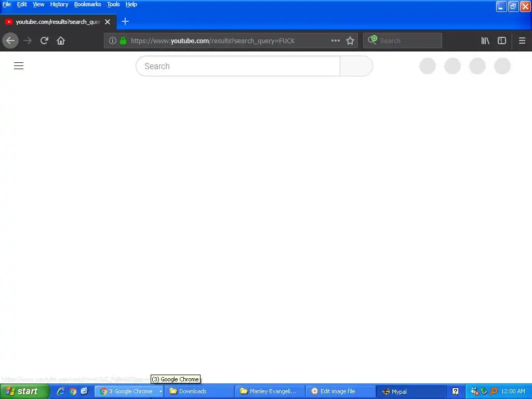Expand the Google Chrome taskbar group arrow
Image resolution: width=532 pixels, height=399 pixels.
pos(161,392)
